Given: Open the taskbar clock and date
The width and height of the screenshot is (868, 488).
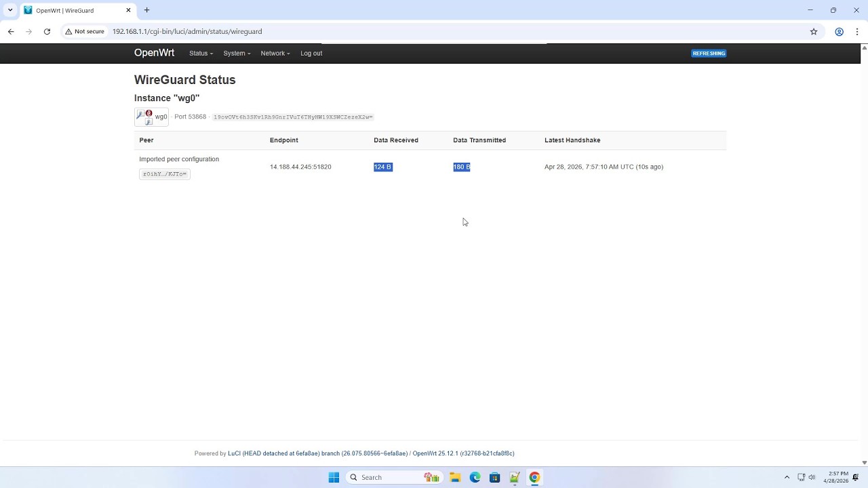Looking at the screenshot, I should (835, 477).
